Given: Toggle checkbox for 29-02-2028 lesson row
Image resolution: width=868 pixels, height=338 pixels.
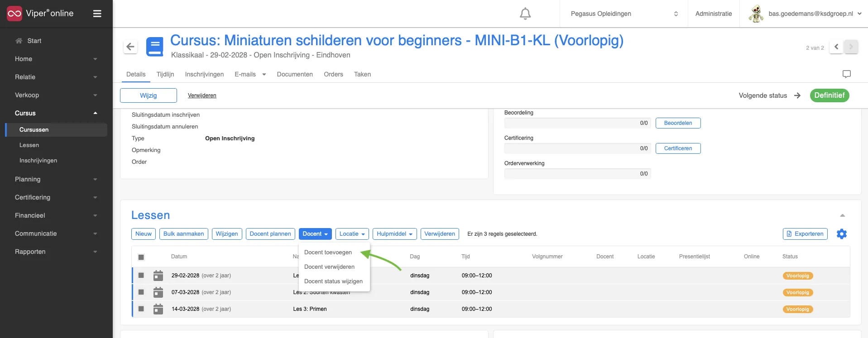Looking at the screenshot, I should (x=141, y=275).
